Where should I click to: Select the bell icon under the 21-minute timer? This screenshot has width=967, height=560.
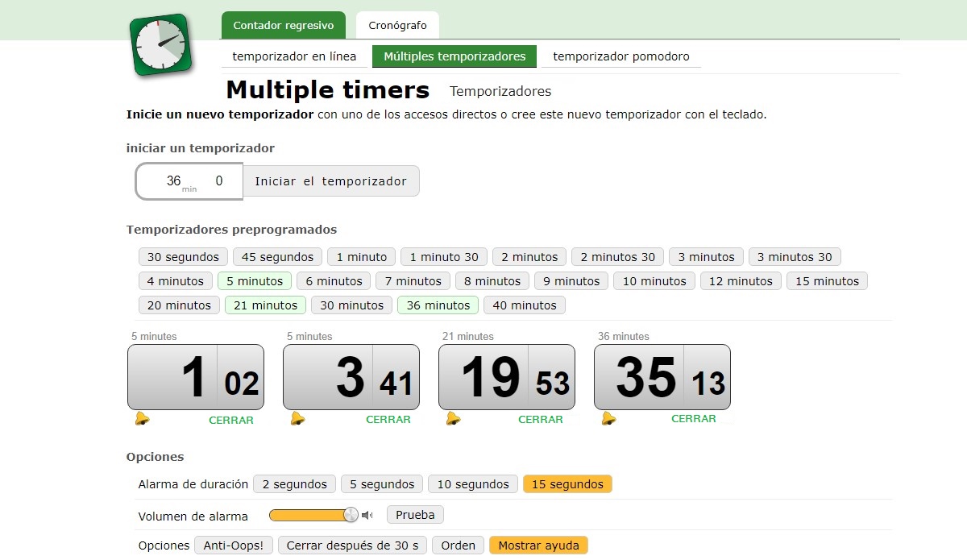(x=453, y=417)
